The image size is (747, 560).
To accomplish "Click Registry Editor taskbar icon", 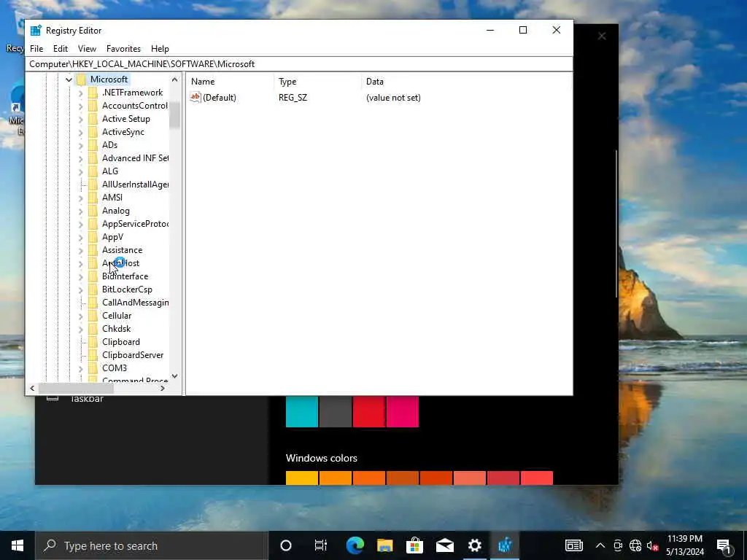I will [505, 545].
